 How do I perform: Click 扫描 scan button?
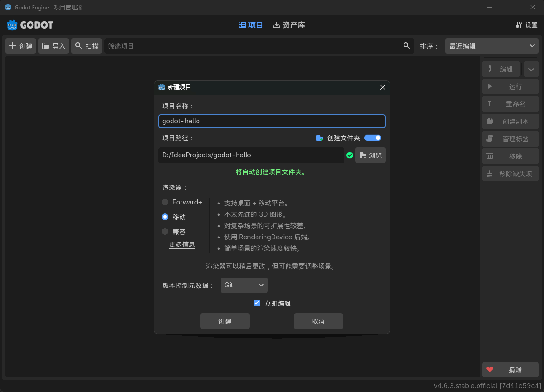coord(87,46)
